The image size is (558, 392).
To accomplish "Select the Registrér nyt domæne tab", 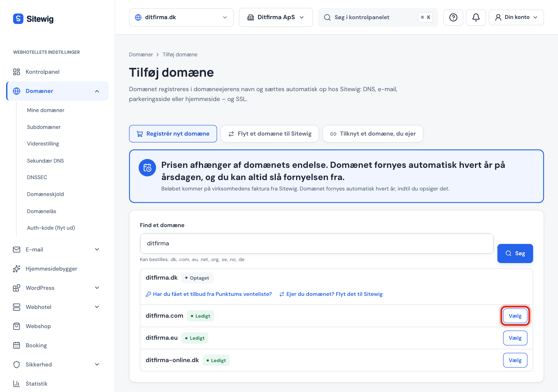I will pyautogui.click(x=173, y=134).
